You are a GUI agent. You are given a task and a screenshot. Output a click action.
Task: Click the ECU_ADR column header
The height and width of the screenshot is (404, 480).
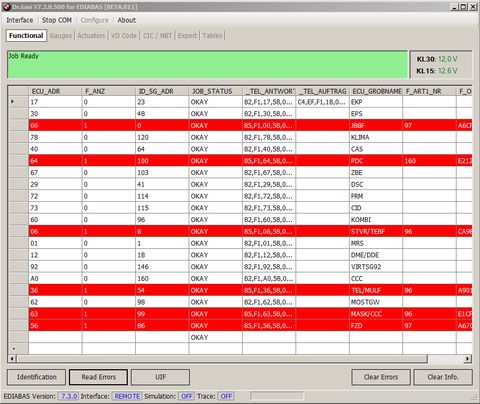[x=55, y=91]
